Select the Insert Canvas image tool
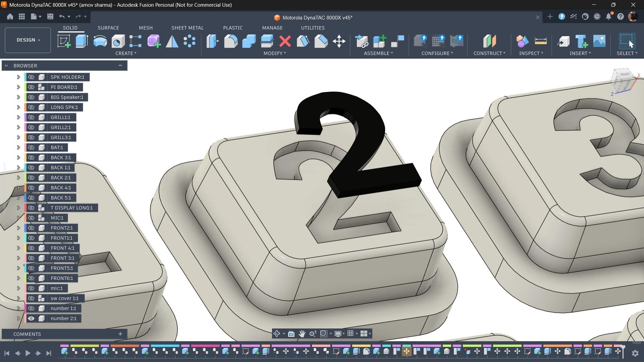Image resolution: width=644 pixels, height=362 pixels. coord(599,41)
